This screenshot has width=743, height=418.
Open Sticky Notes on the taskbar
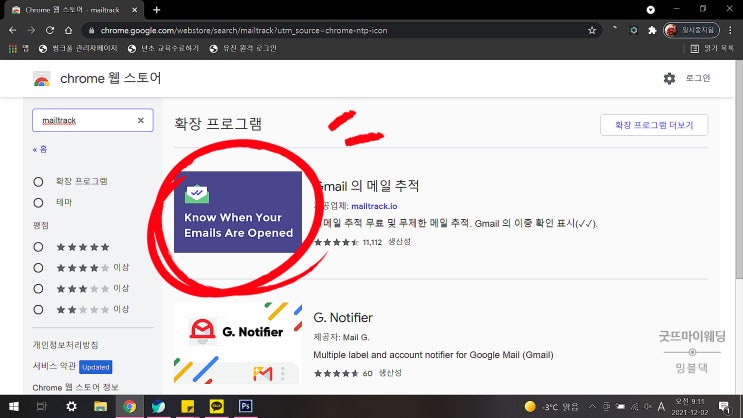pos(188,406)
